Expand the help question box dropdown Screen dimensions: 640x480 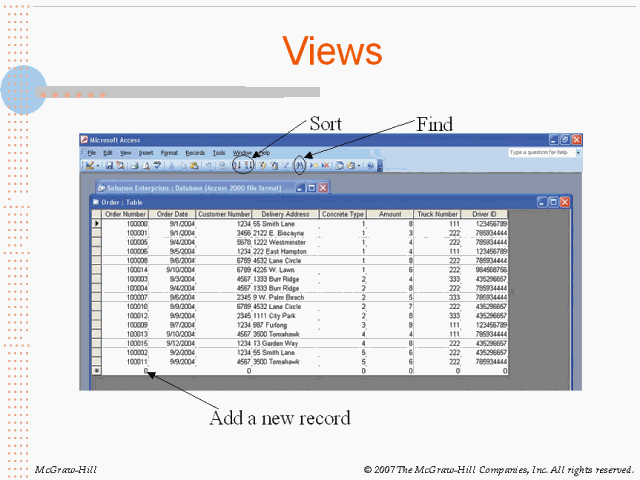576,153
